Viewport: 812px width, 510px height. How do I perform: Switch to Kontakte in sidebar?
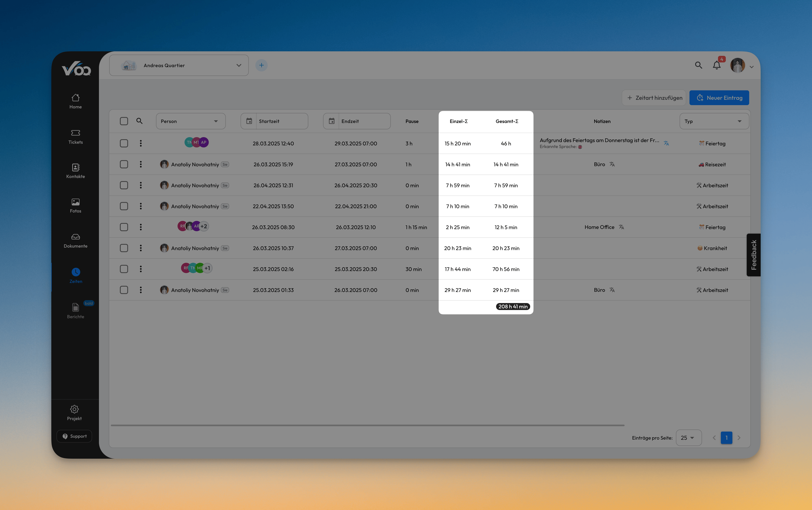point(76,171)
